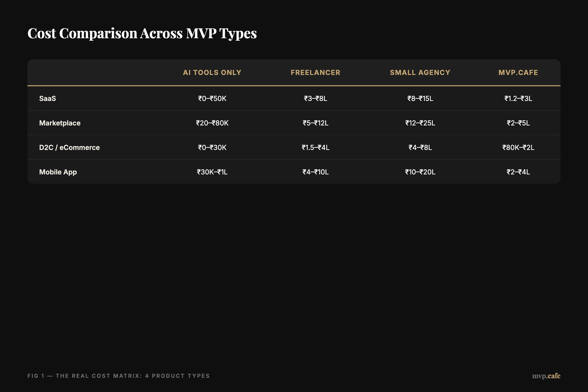Click the Marketplace row label
Image resolution: width=588 pixels, height=392 pixels.
coord(60,123)
